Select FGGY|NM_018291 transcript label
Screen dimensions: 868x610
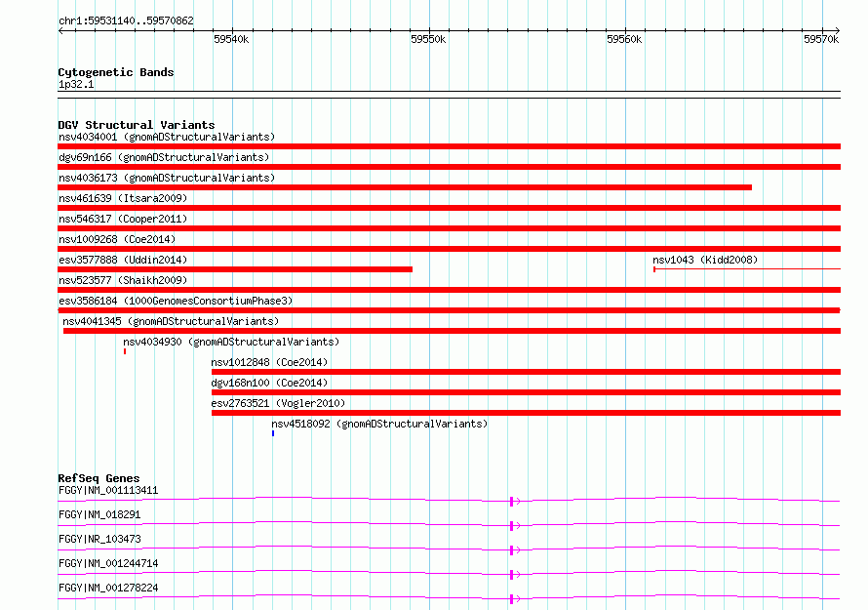[x=99, y=514]
